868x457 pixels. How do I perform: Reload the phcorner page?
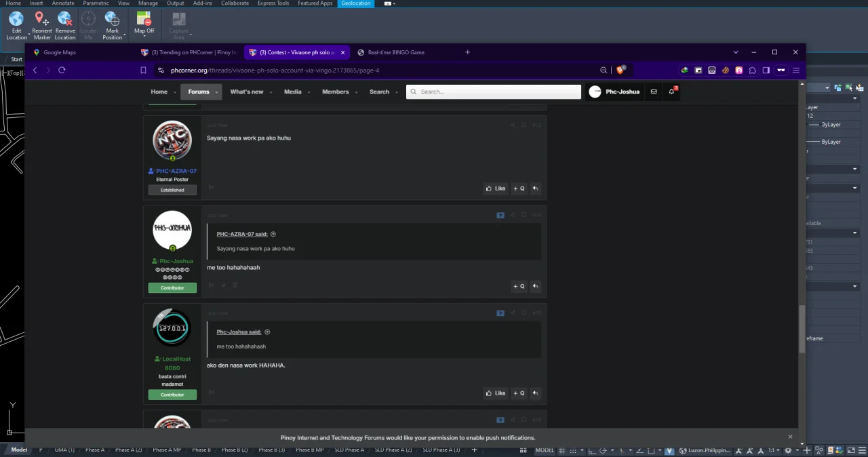point(62,70)
